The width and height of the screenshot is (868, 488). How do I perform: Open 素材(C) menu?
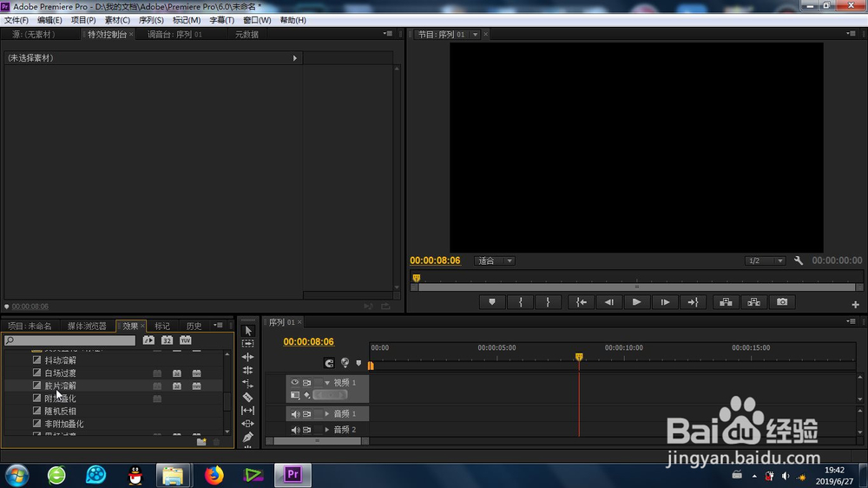coord(117,20)
